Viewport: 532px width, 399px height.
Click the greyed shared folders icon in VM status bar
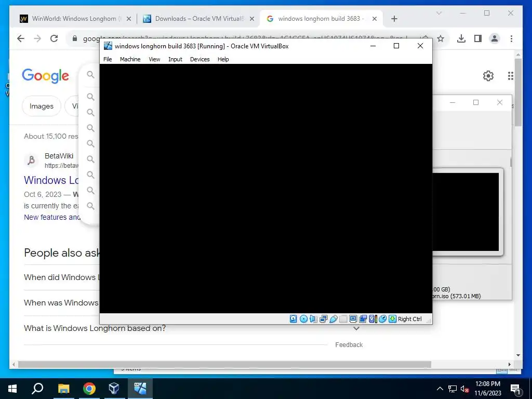coord(343,319)
